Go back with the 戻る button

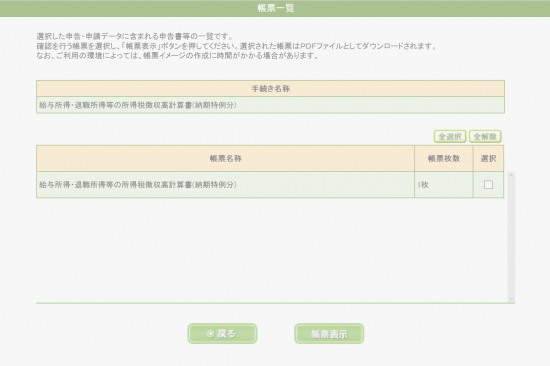click(222, 333)
